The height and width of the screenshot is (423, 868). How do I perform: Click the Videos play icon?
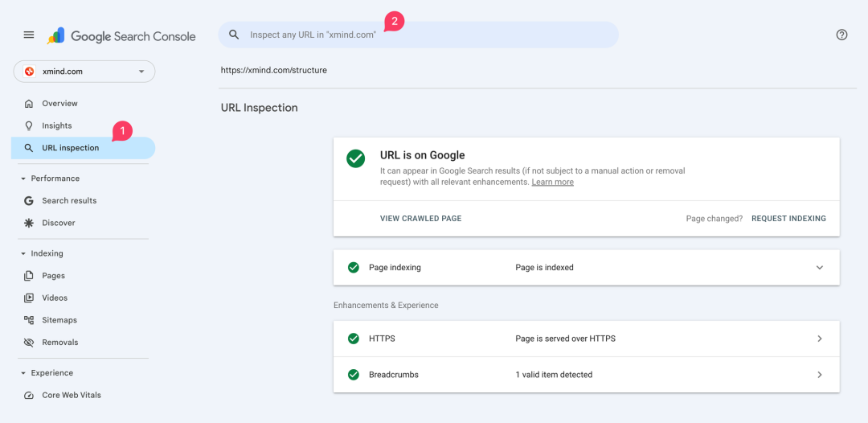(29, 298)
